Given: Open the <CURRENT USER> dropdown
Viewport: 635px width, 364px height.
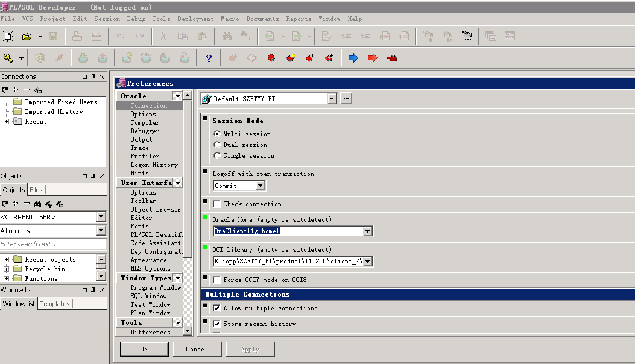Looking at the screenshot, I should (101, 217).
